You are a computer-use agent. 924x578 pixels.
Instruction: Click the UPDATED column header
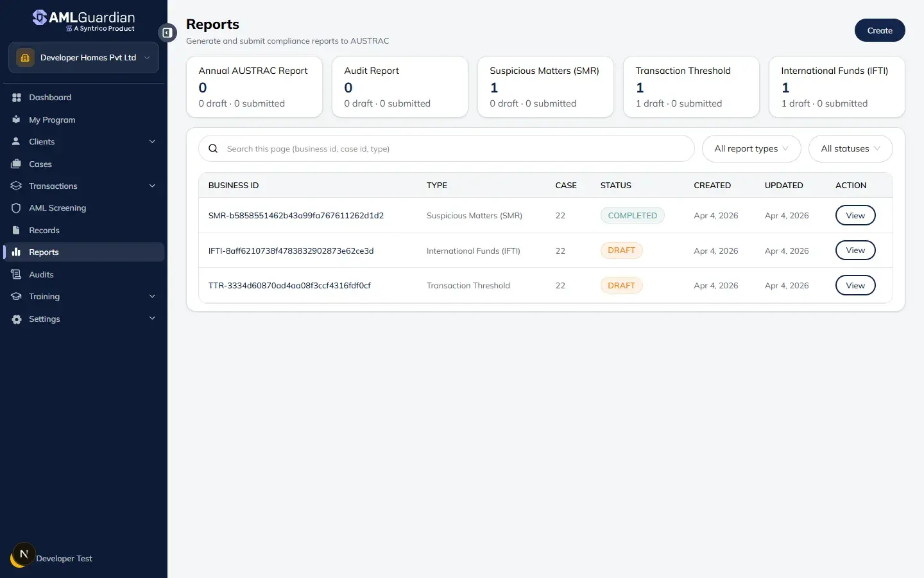[x=783, y=185]
